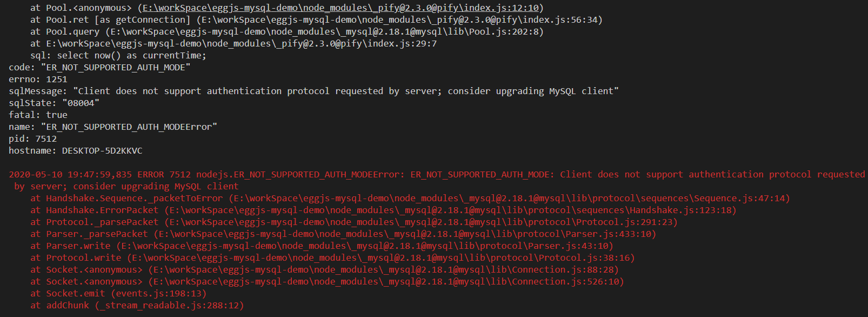Open the Pool.js:202:8 file path

pyautogui.click(x=326, y=32)
